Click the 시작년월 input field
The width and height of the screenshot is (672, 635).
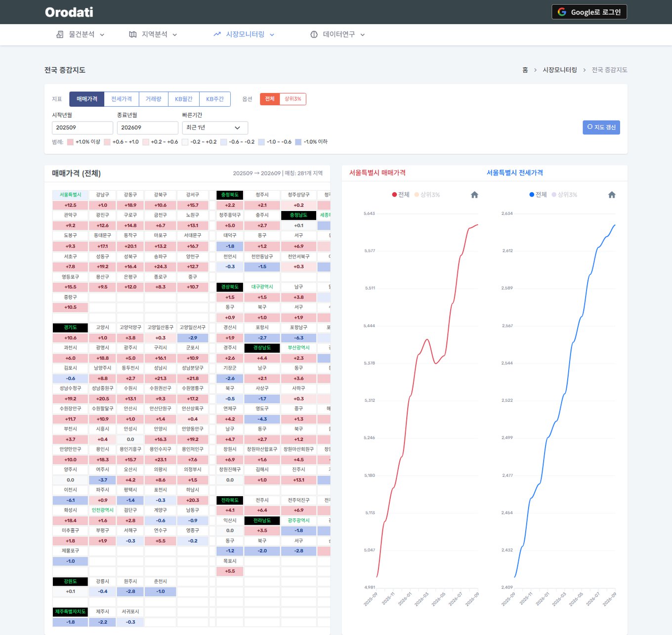coord(83,127)
